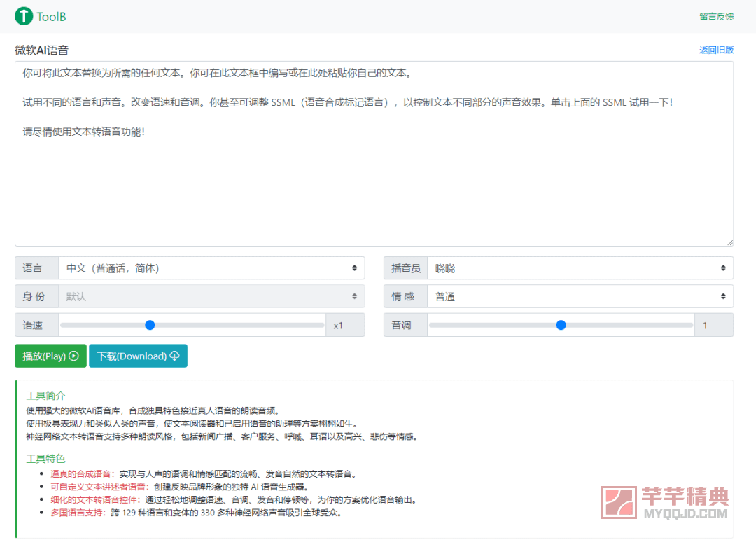Click the line starting 使用极具表现力和类似人类的声音
This screenshot has height=547, width=756.
tap(193, 424)
